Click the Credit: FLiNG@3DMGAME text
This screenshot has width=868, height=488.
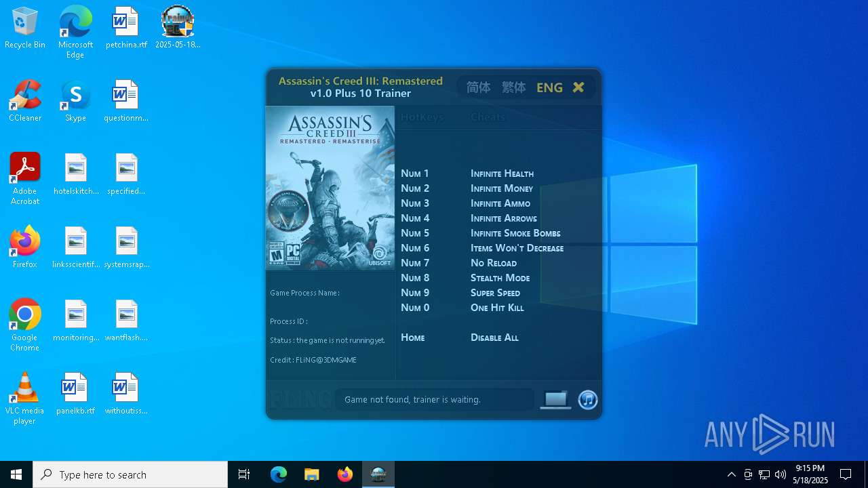pyautogui.click(x=313, y=360)
